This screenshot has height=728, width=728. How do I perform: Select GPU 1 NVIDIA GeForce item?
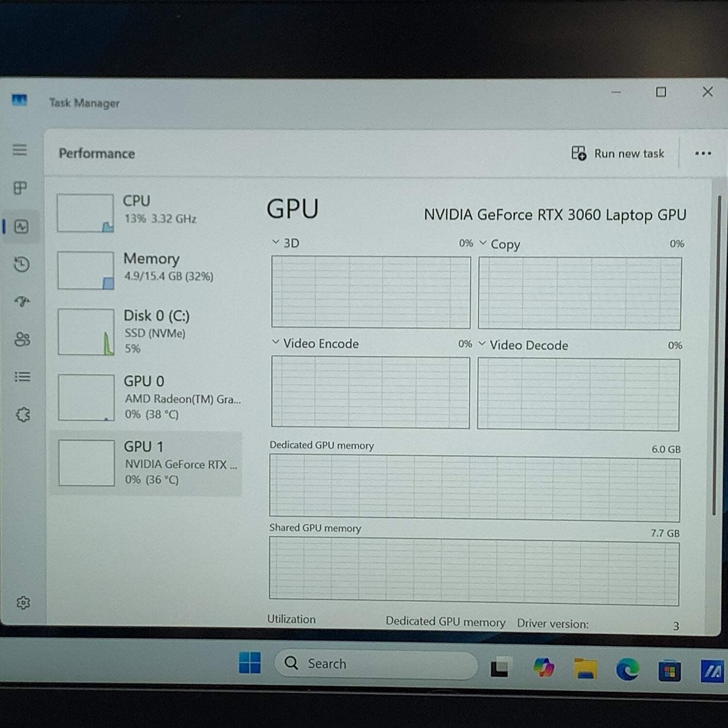point(147,463)
